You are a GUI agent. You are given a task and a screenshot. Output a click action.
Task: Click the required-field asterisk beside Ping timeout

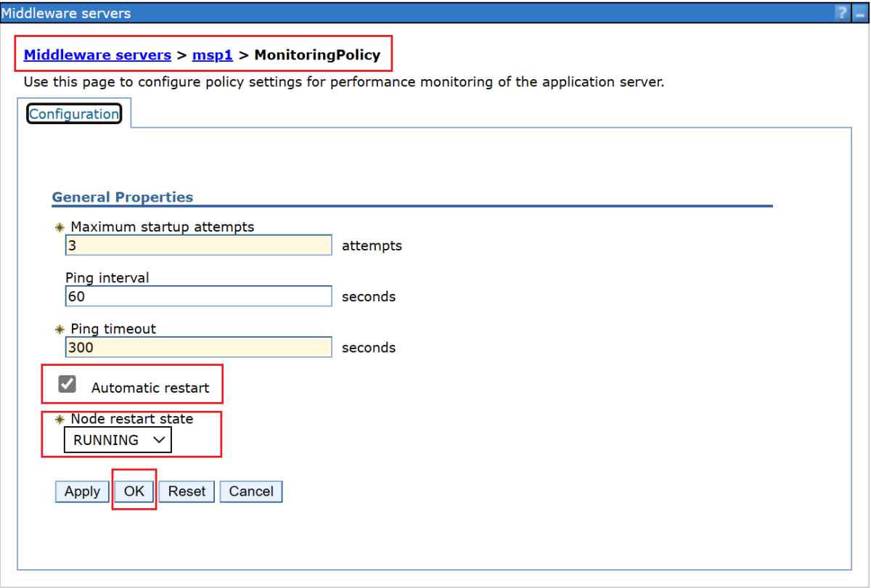click(x=59, y=329)
